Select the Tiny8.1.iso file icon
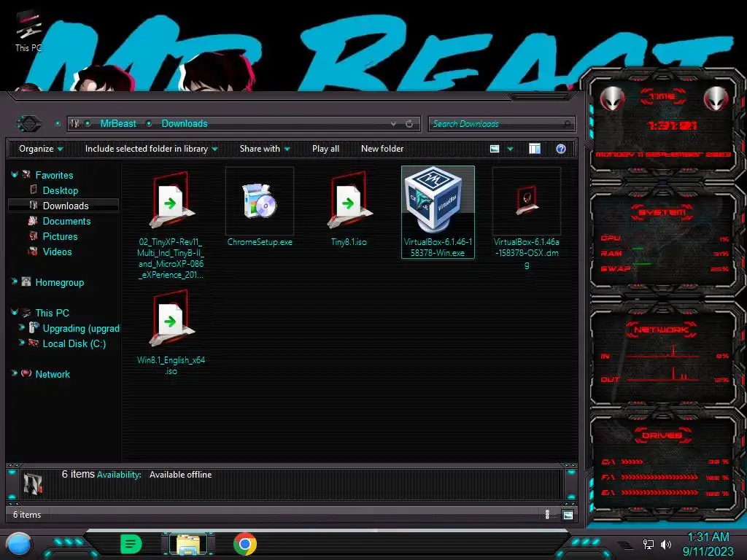The width and height of the screenshot is (747, 560). pyautogui.click(x=349, y=200)
